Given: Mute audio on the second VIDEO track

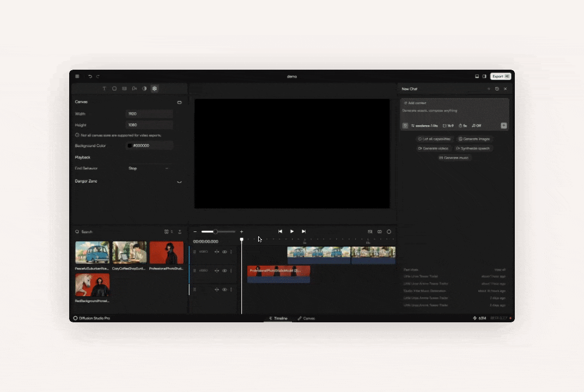Looking at the screenshot, I should pos(217,271).
